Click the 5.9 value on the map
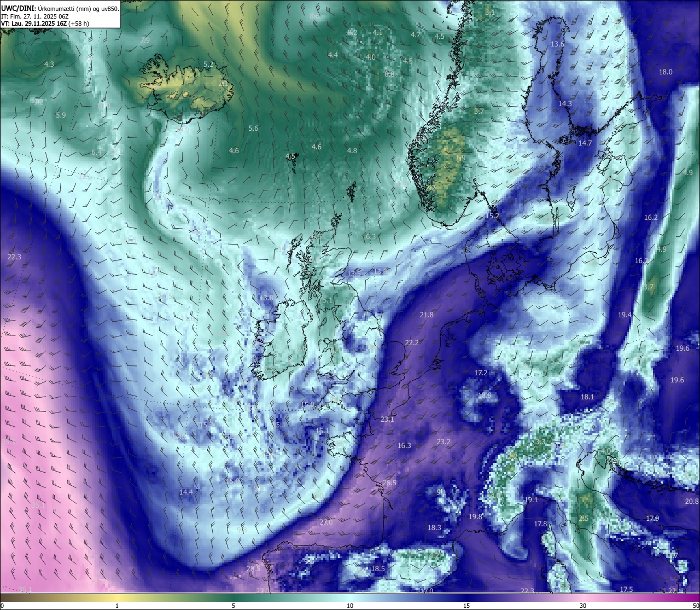Screen dimensions: 700x610 pos(61,115)
